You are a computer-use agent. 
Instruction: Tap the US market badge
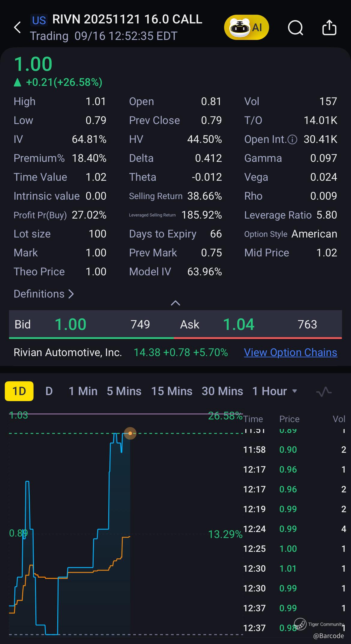[x=39, y=20]
